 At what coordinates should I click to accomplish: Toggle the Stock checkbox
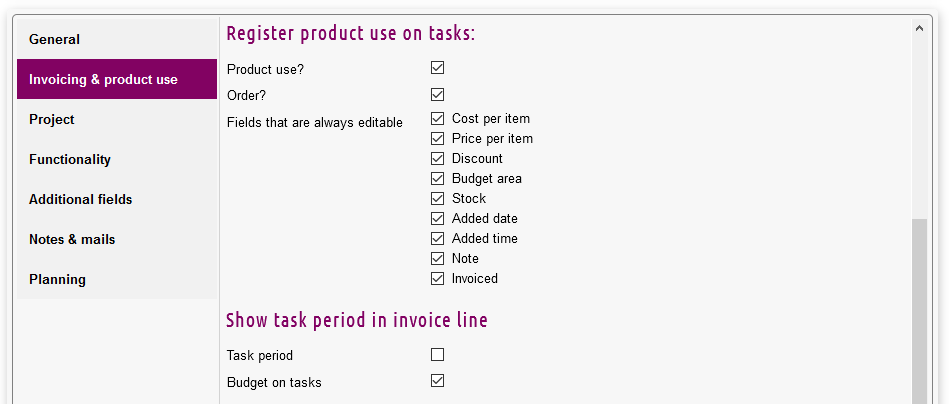coord(437,198)
